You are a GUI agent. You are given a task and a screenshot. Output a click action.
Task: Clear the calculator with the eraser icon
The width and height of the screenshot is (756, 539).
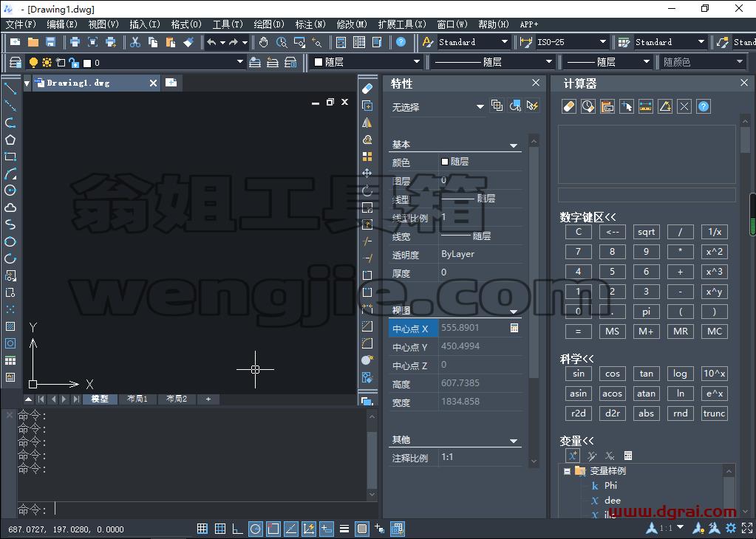pos(569,106)
